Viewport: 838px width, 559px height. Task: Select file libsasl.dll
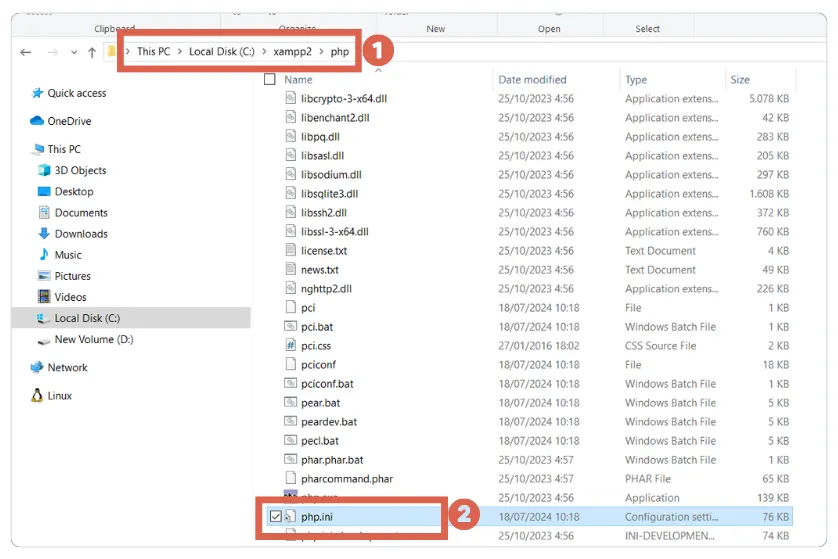point(322,156)
